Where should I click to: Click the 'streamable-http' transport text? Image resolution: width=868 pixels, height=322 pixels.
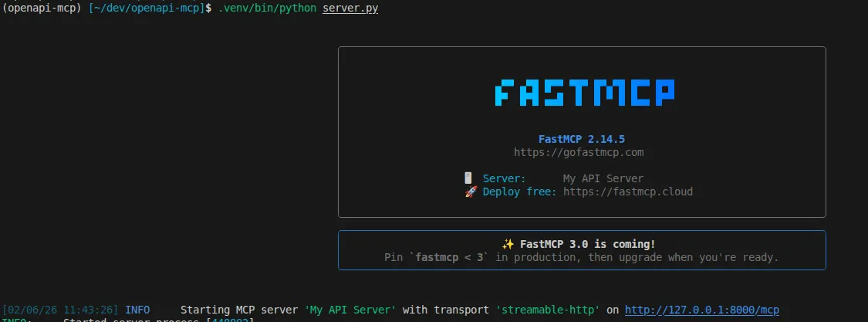548,310
